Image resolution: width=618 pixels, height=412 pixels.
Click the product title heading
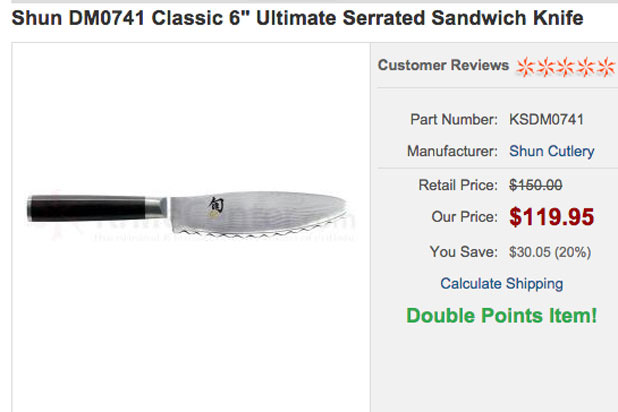(x=298, y=19)
